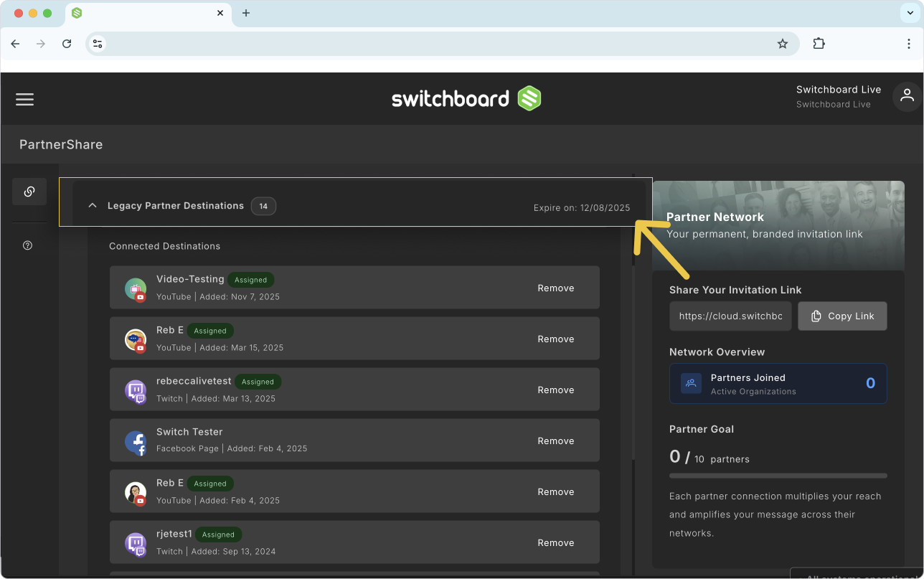Collapse the Legacy Partner Destinations section
The width and height of the screenshot is (924, 579).
point(92,206)
